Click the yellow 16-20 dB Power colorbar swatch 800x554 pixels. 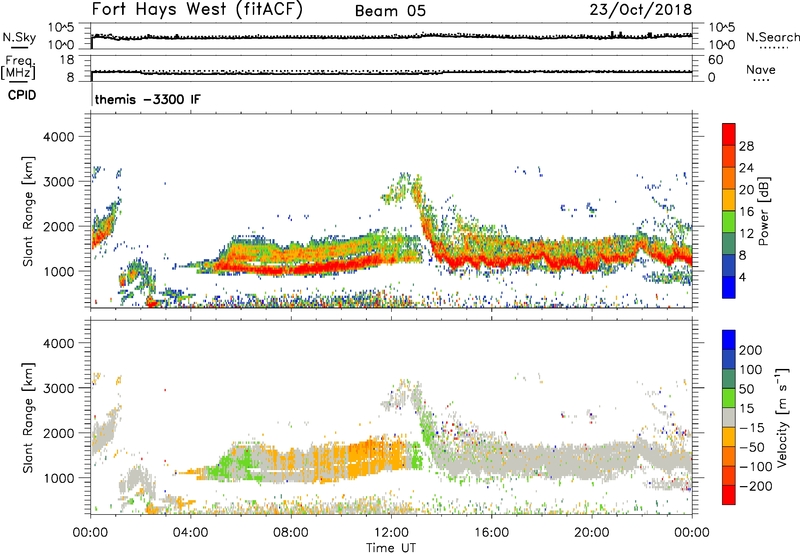(x=729, y=199)
